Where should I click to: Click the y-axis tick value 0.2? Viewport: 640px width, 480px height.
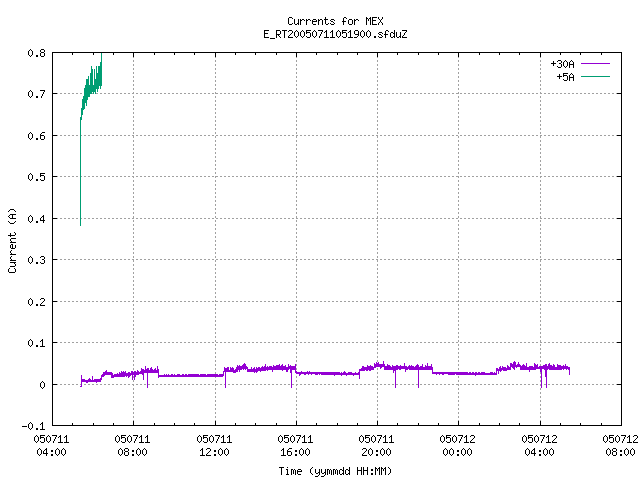click(x=36, y=302)
